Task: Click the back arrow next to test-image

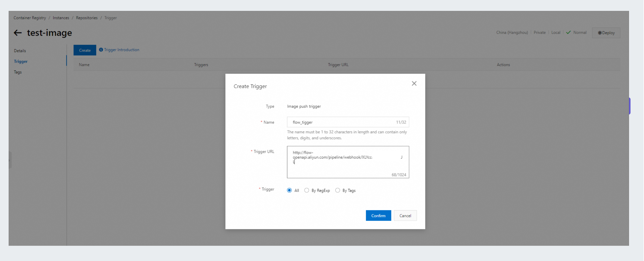Action: (x=17, y=33)
